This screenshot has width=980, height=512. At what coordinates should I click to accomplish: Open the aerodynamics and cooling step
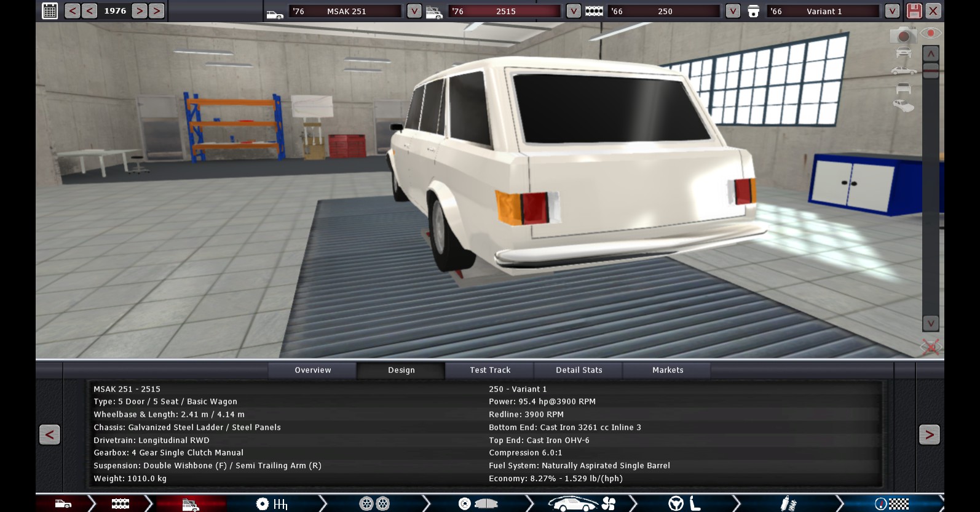tap(582, 504)
